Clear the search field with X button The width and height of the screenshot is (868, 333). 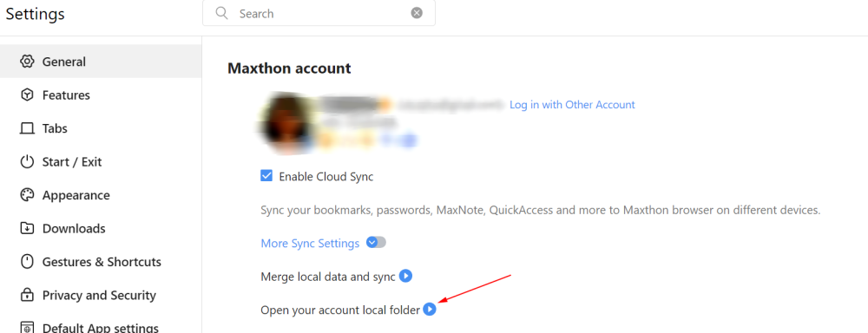(417, 13)
